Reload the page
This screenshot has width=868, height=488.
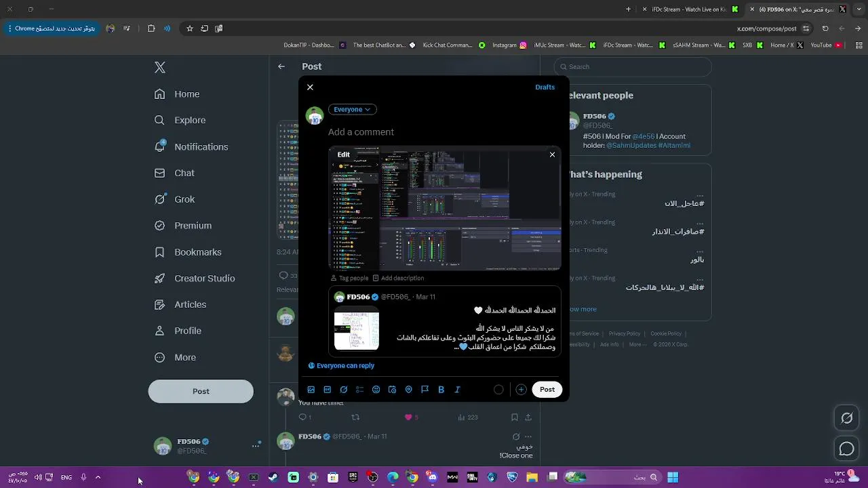coord(825,28)
